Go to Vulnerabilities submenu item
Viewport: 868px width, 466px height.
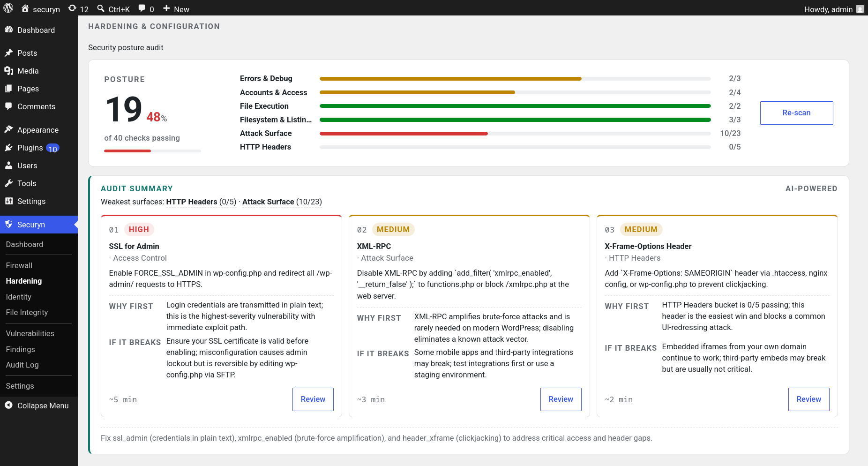(x=30, y=333)
